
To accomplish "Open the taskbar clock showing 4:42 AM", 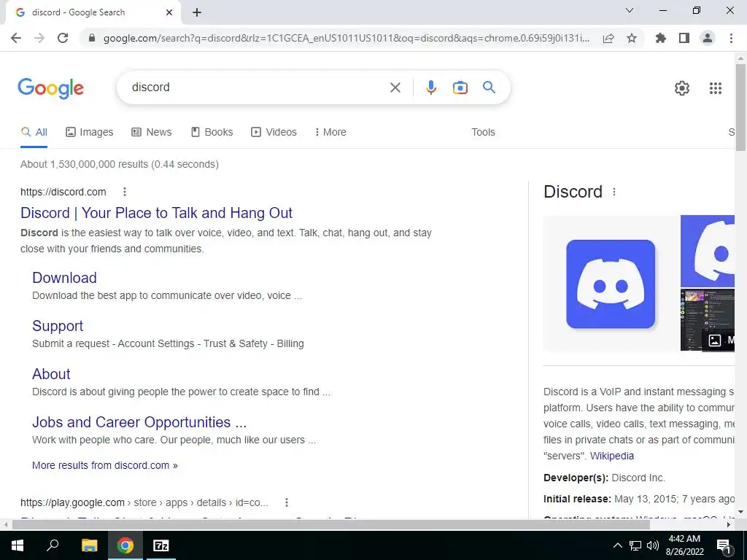I will tap(684, 545).
